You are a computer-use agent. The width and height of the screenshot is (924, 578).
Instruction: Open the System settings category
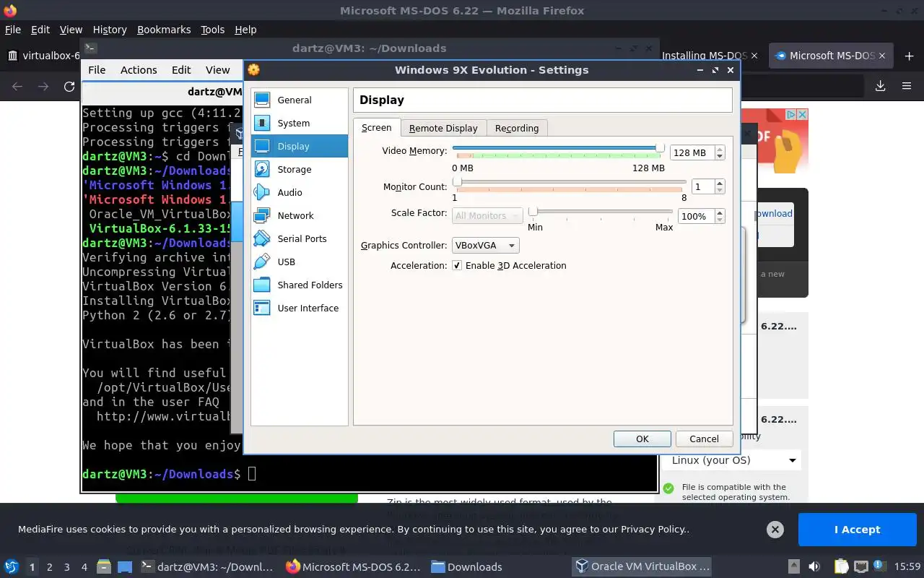pyautogui.click(x=299, y=123)
